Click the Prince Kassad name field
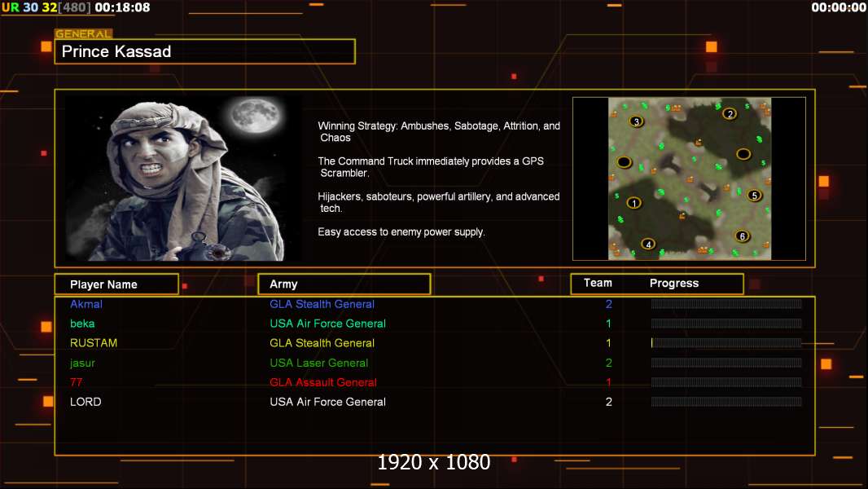This screenshot has height=489, width=868. point(205,51)
